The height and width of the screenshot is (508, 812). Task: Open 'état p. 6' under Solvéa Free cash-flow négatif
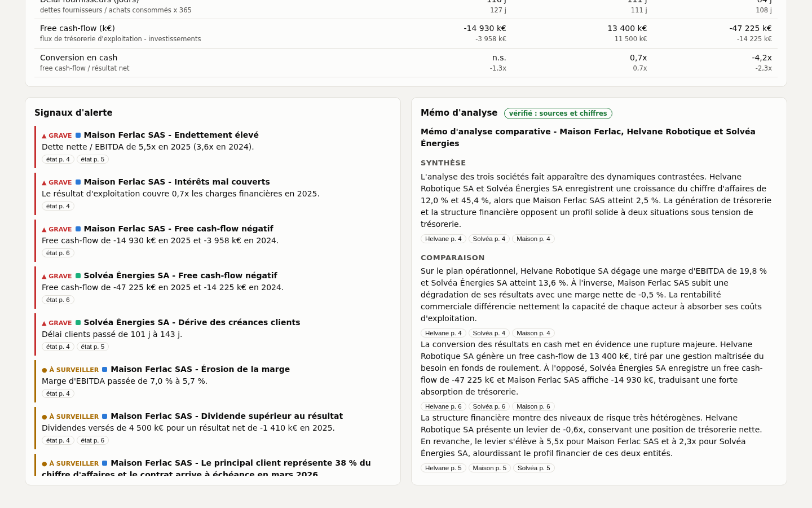tap(58, 300)
